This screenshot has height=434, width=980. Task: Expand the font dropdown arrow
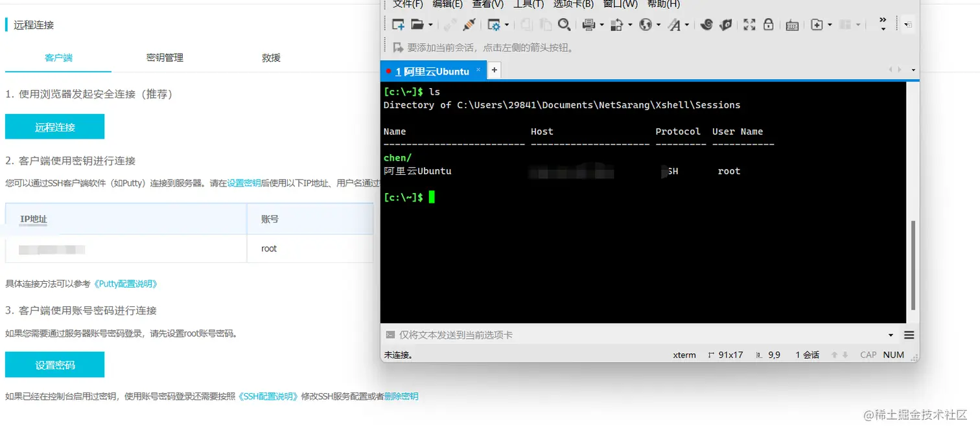[686, 25]
